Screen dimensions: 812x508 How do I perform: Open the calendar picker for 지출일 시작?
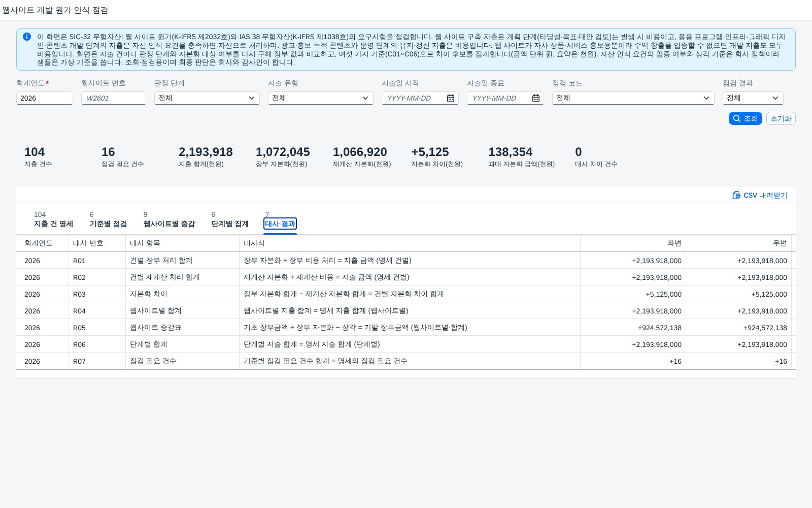pyautogui.click(x=451, y=98)
